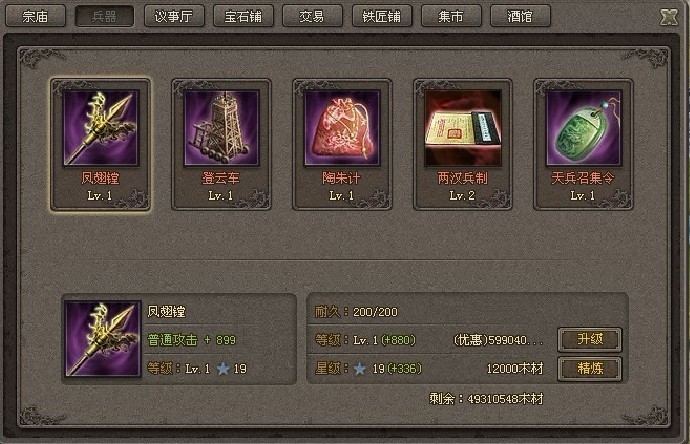Select the 陶朱计 red pouch icon
Image resolution: width=690 pixels, height=444 pixels.
(342, 128)
